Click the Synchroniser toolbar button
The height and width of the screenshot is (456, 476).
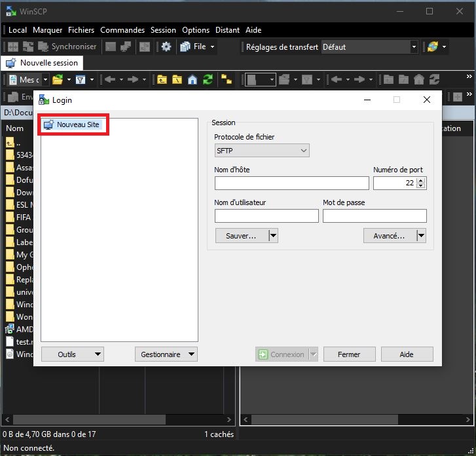67,47
